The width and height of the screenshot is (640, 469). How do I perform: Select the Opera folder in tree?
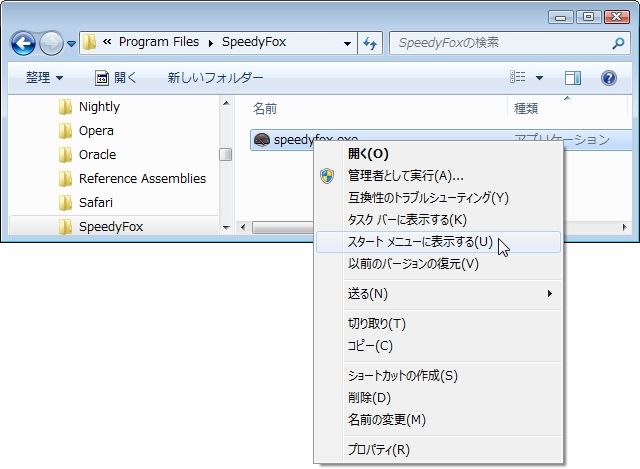coord(96,131)
